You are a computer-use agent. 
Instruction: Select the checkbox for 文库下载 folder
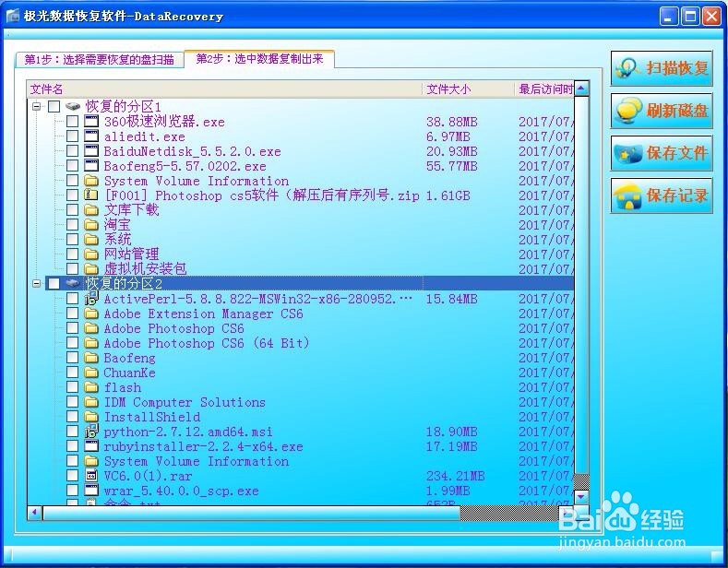[x=72, y=209]
